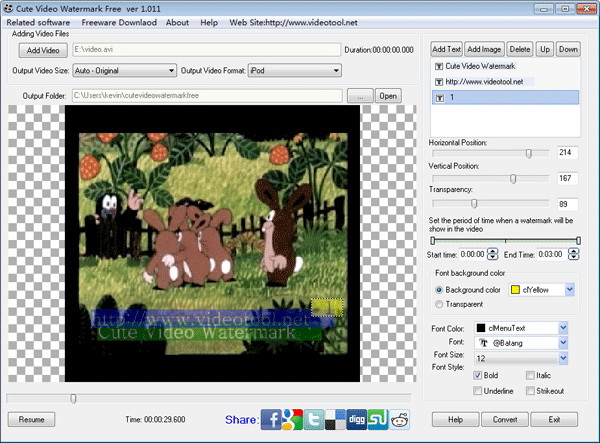Screen dimensions: 600x443
Task: Share via the Digg icon
Action: pos(357,419)
